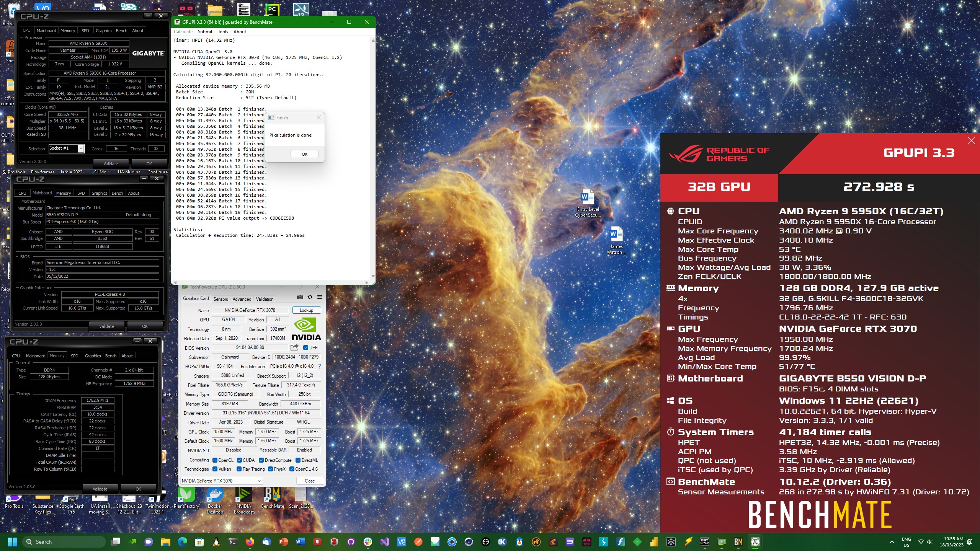Click the GPUPI horizontal scrollbar

[x=271, y=283]
